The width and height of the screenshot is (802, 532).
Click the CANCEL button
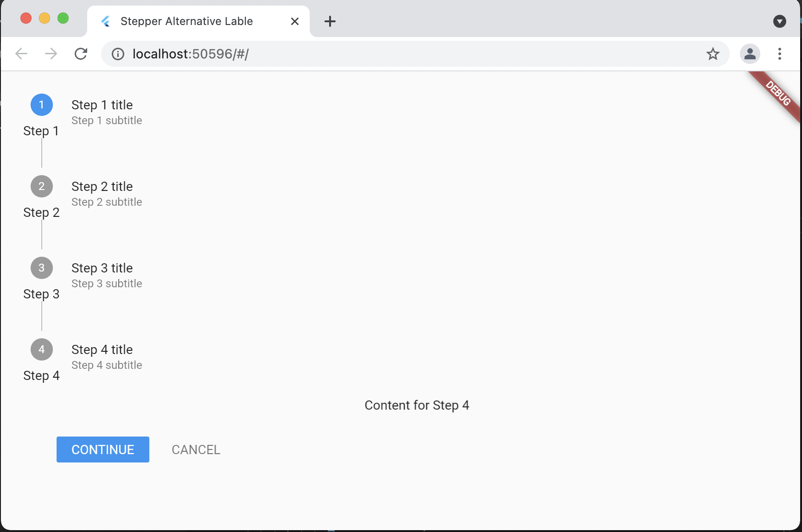point(196,450)
